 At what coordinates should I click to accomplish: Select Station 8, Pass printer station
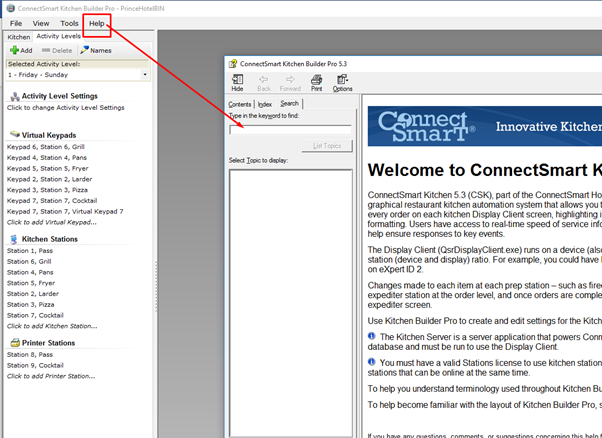(30, 355)
